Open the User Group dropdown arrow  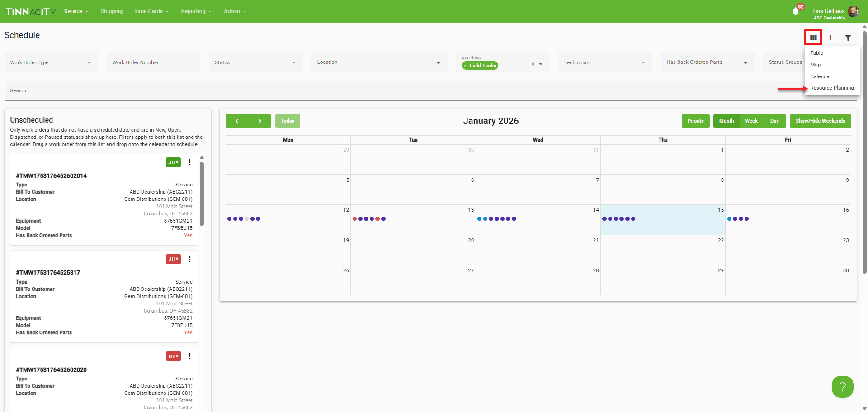541,64
